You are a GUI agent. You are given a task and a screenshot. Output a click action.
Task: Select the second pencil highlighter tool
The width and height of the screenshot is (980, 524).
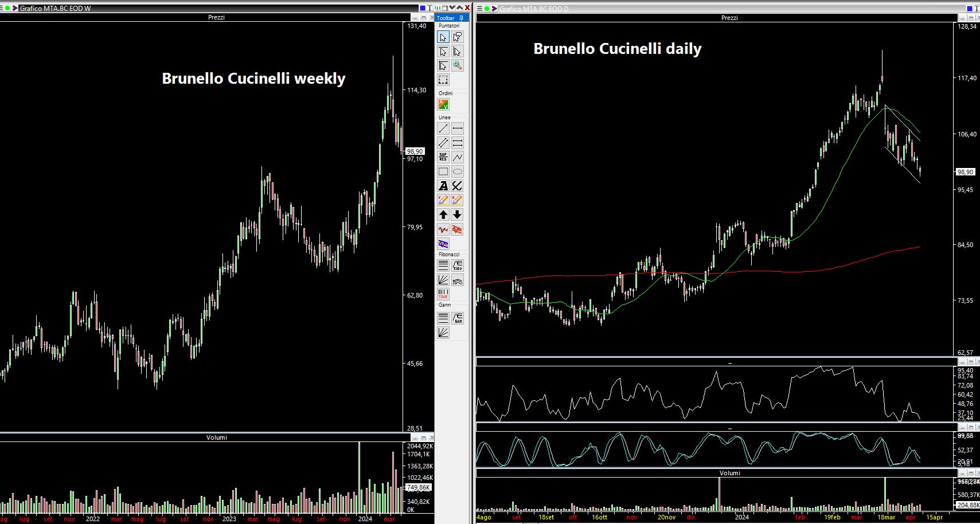(x=458, y=200)
